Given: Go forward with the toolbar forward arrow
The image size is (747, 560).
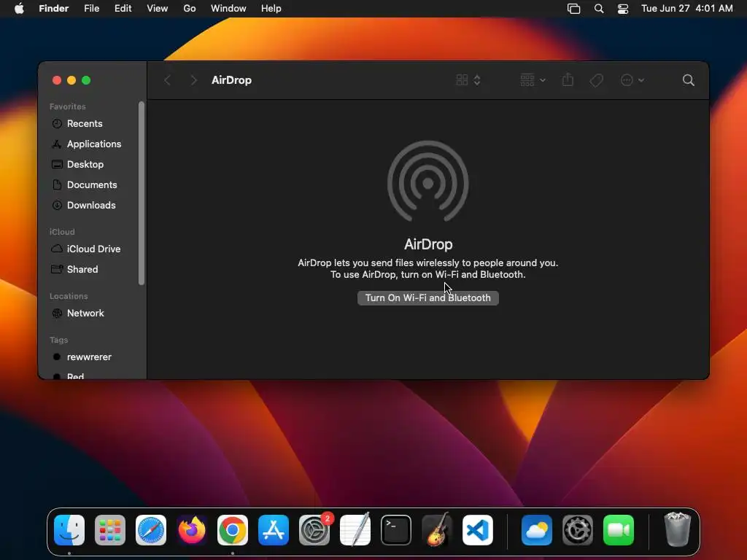Looking at the screenshot, I should coord(193,80).
